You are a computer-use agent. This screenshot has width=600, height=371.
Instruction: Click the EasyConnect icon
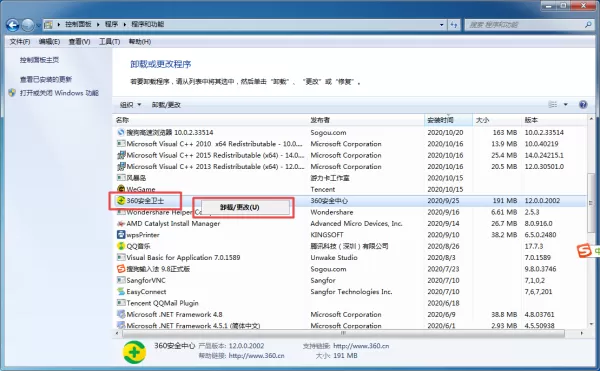pos(121,291)
